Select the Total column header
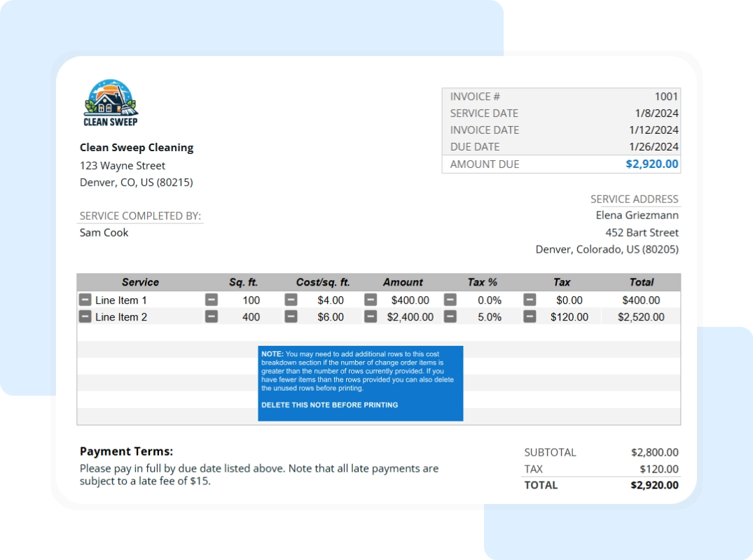753x560 pixels. 642,282
